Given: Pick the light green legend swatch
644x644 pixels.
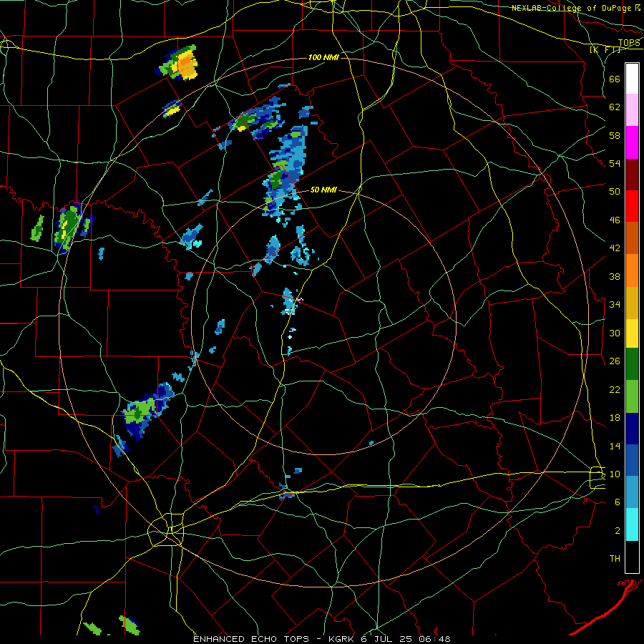Looking at the screenshot, I should [x=632, y=396].
